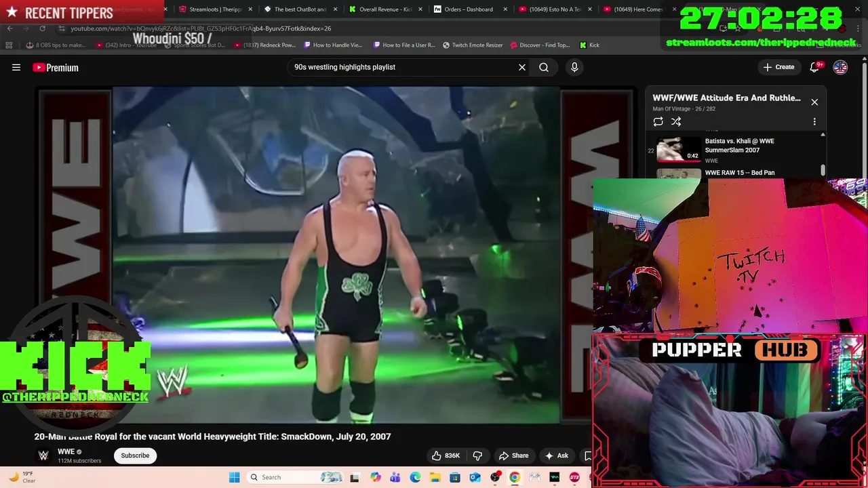The height and width of the screenshot is (488, 868).
Task: Click the Windows taskbar Search box
Action: tap(294, 477)
